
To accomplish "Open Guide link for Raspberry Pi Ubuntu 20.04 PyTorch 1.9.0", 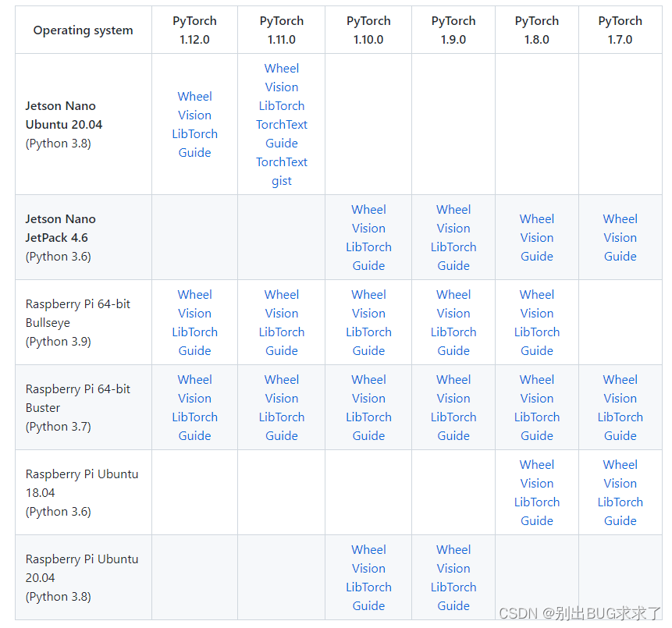I will coord(453,606).
